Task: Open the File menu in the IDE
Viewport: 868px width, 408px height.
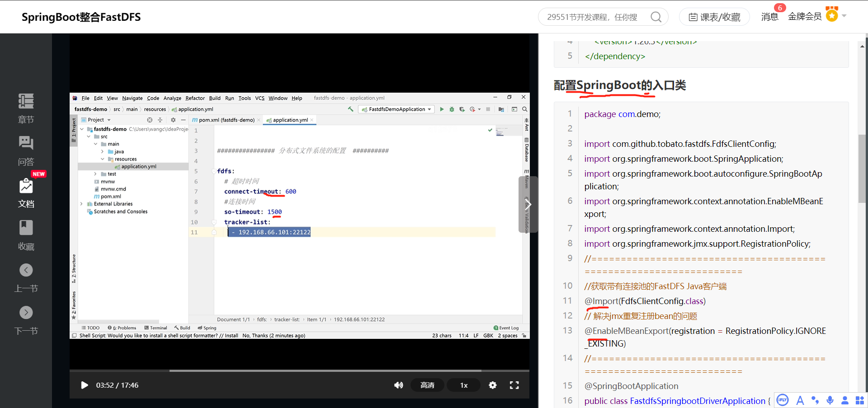Action: (x=85, y=98)
